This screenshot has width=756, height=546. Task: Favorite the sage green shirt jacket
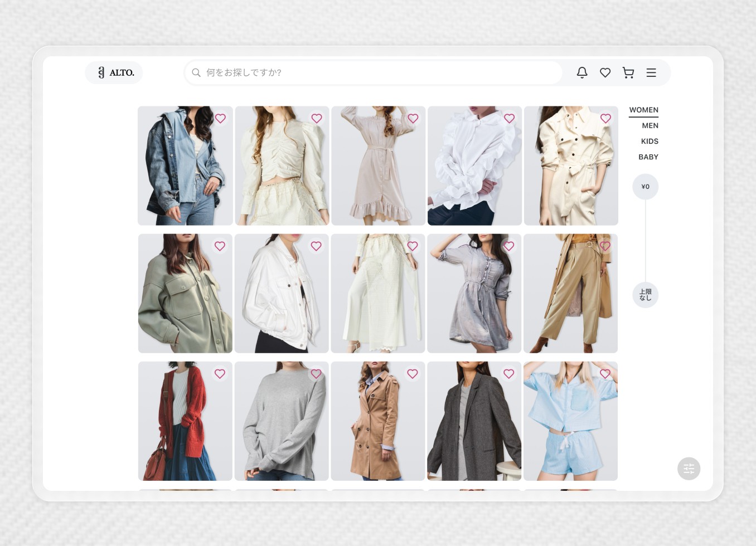[220, 246]
